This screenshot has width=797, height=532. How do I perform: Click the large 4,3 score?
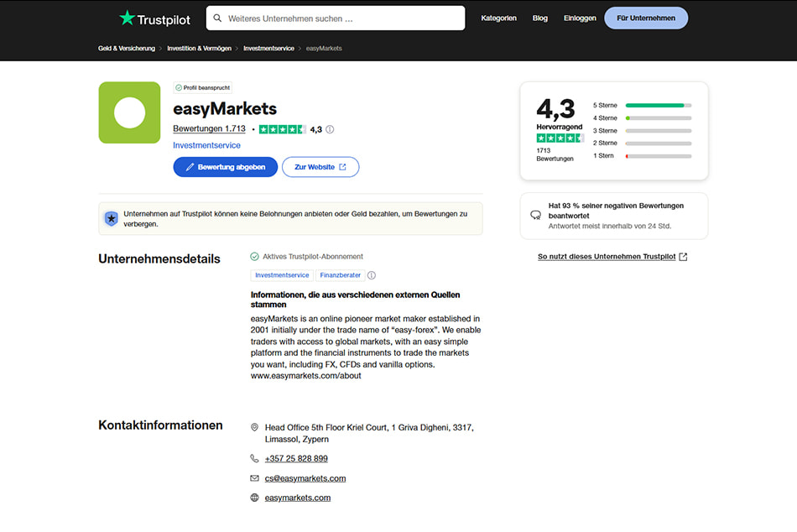(x=555, y=109)
